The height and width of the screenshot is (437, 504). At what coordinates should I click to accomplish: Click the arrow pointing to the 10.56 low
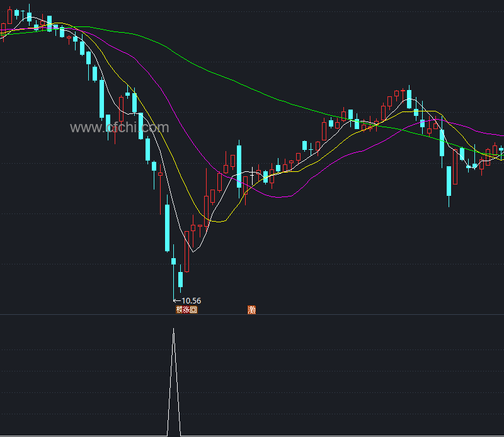[176, 301]
